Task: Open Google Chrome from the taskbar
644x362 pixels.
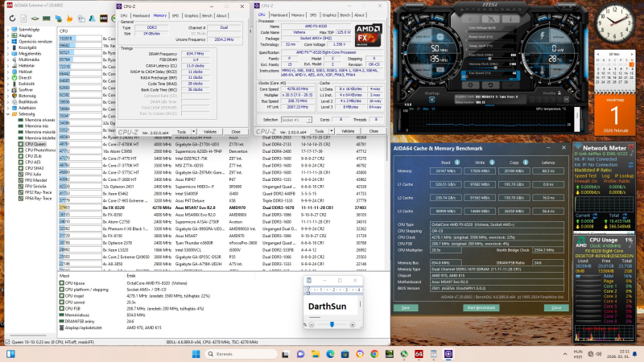Action: 374,354
